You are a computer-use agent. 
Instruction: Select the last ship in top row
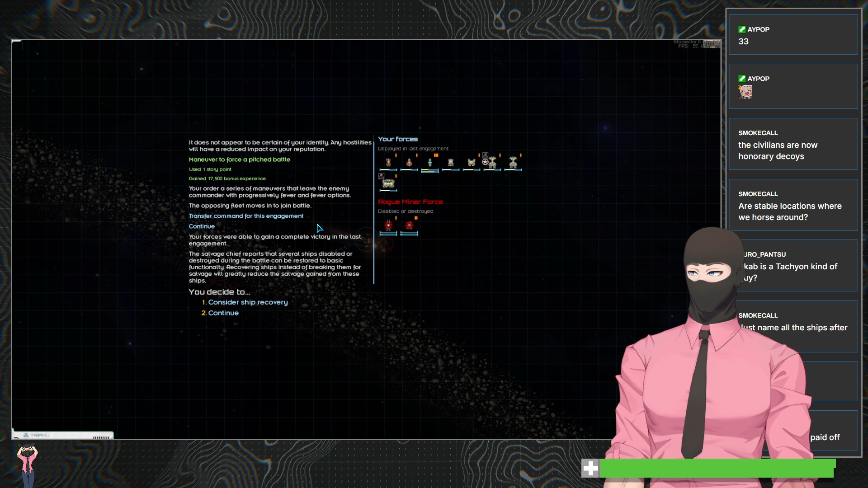pyautogui.click(x=513, y=163)
